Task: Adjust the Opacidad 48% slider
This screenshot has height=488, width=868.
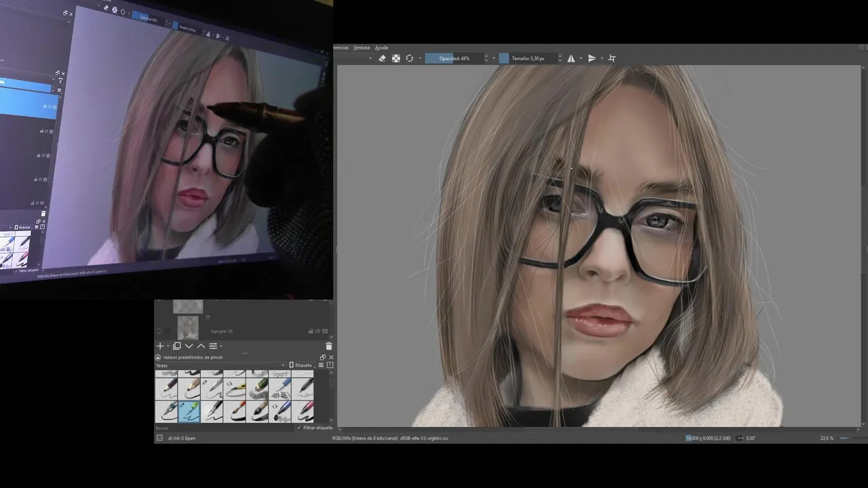Action: click(454, 58)
